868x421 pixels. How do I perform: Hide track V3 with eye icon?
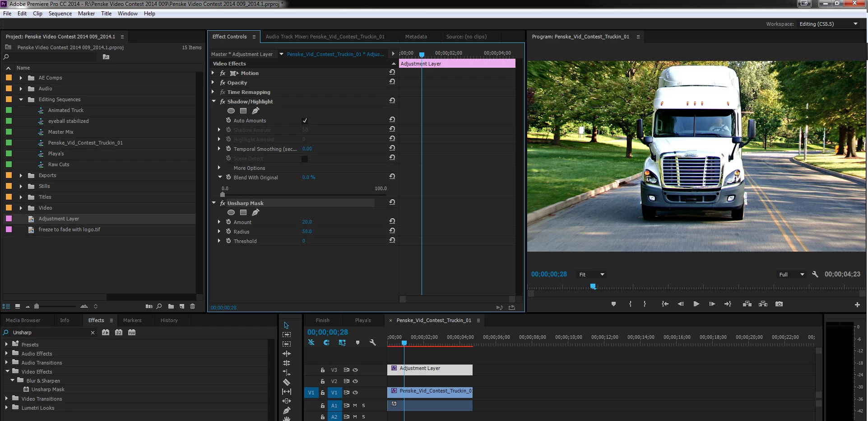point(355,370)
